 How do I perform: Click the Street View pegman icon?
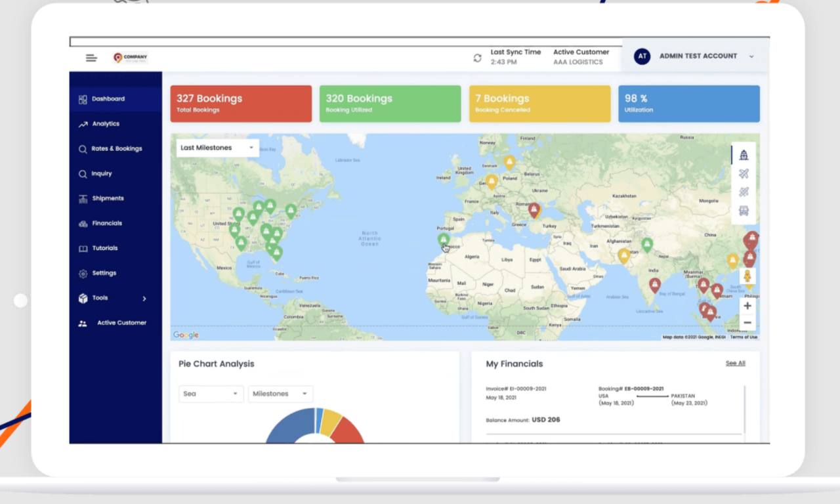pyautogui.click(x=747, y=276)
